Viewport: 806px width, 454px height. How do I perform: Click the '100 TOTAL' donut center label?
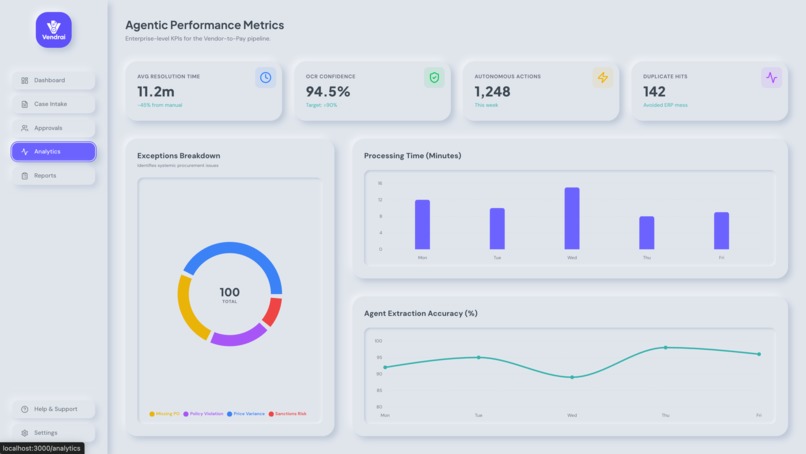tap(230, 295)
